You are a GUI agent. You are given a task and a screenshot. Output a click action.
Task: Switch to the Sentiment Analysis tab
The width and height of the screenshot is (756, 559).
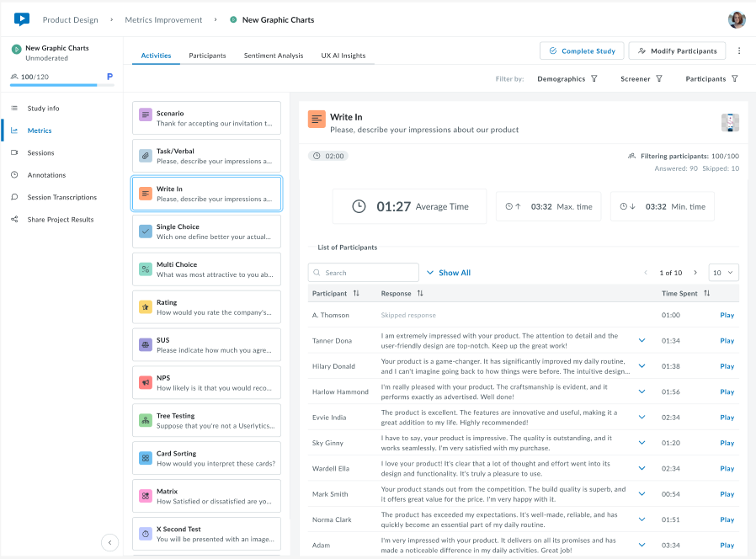(x=273, y=56)
